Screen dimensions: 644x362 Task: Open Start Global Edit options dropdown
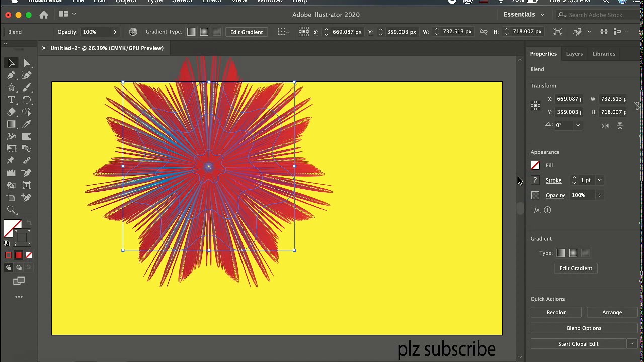click(632, 344)
